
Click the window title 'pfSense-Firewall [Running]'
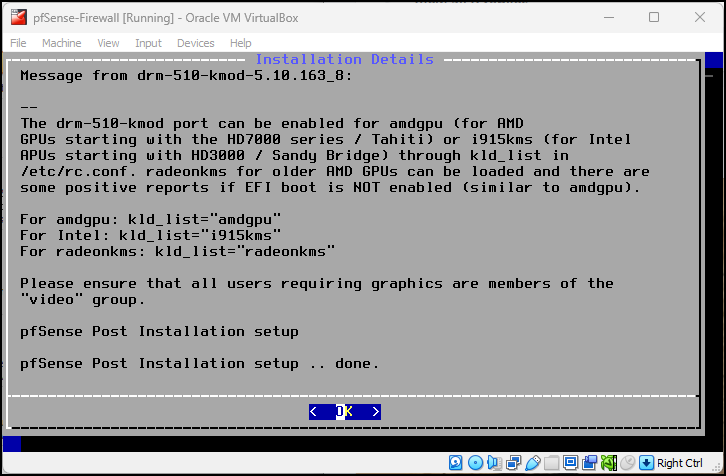(103, 18)
